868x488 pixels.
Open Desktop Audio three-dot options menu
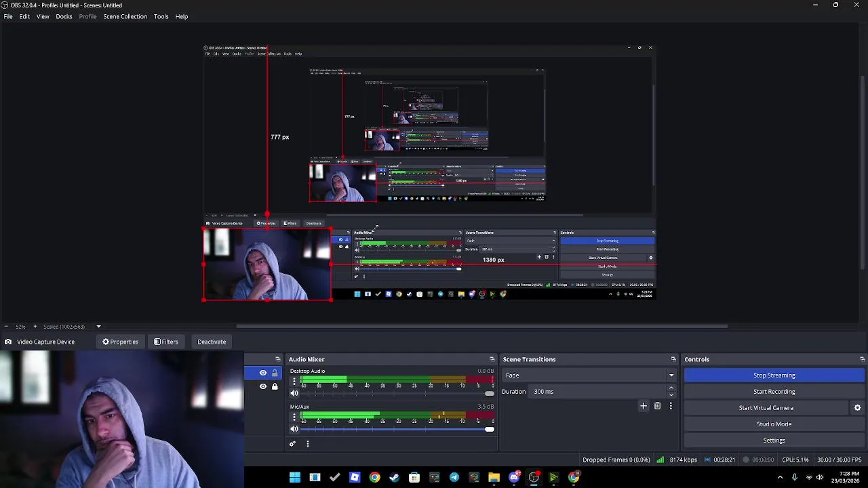[x=294, y=382]
